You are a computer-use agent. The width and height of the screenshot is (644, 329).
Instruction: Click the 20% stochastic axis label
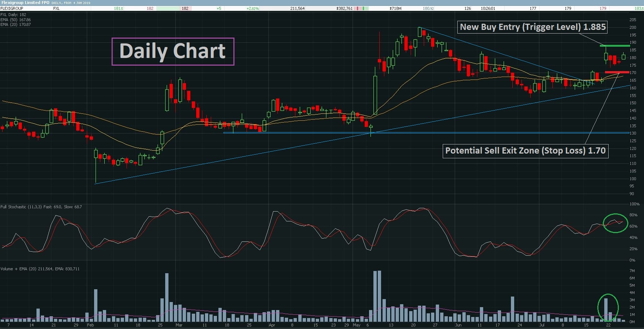(x=633, y=249)
